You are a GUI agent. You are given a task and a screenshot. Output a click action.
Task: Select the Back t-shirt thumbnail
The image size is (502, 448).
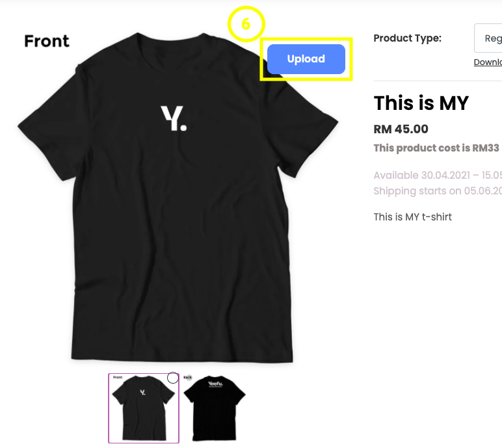coord(215,408)
